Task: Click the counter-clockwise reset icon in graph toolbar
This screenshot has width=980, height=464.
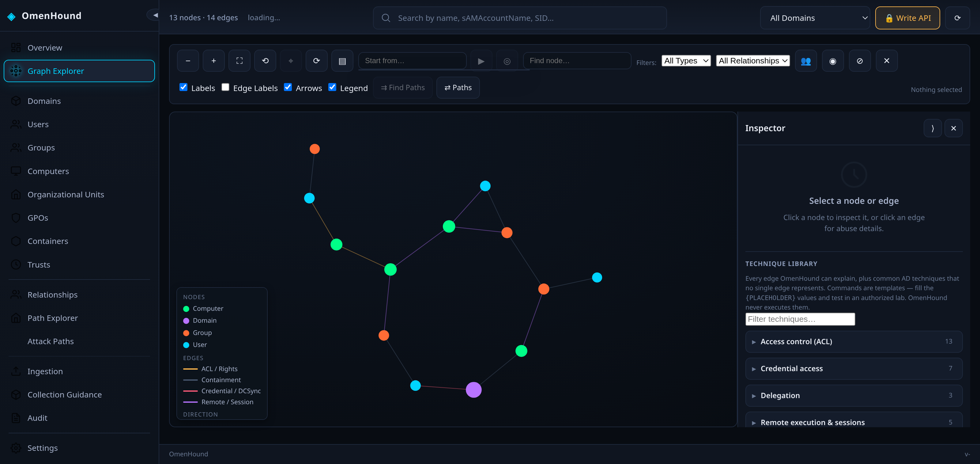Action: (x=265, y=61)
